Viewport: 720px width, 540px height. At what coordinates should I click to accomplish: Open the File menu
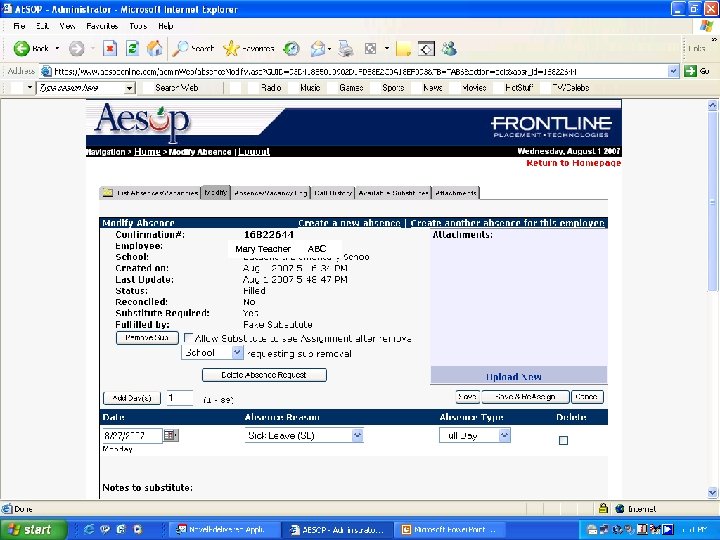point(19,26)
